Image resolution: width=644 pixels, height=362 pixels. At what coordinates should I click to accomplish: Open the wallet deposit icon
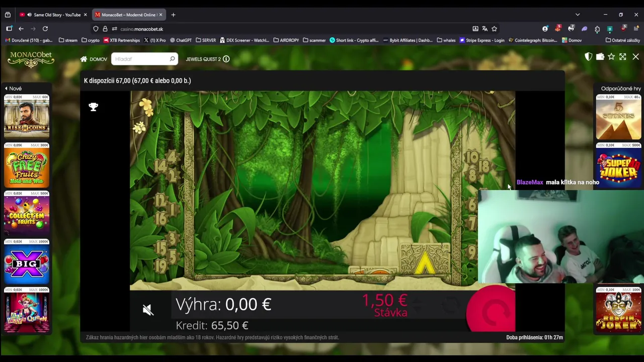pyautogui.click(x=600, y=57)
